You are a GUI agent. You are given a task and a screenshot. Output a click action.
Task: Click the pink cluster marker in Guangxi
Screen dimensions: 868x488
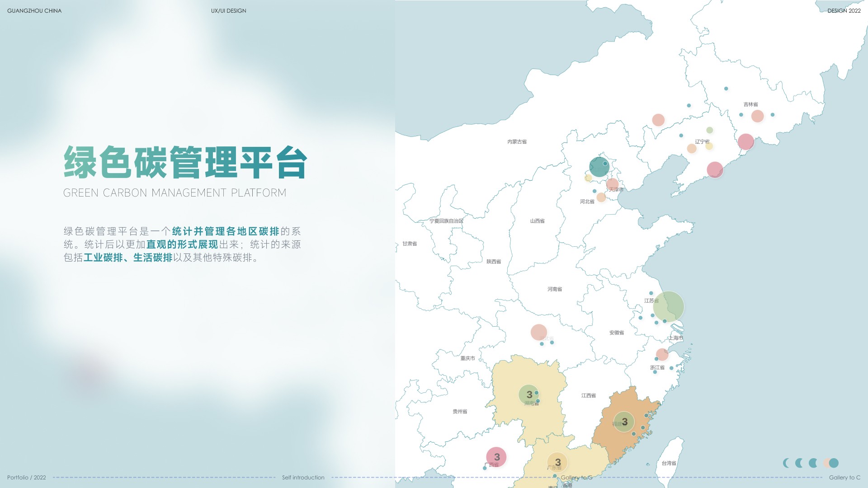coord(496,457)
